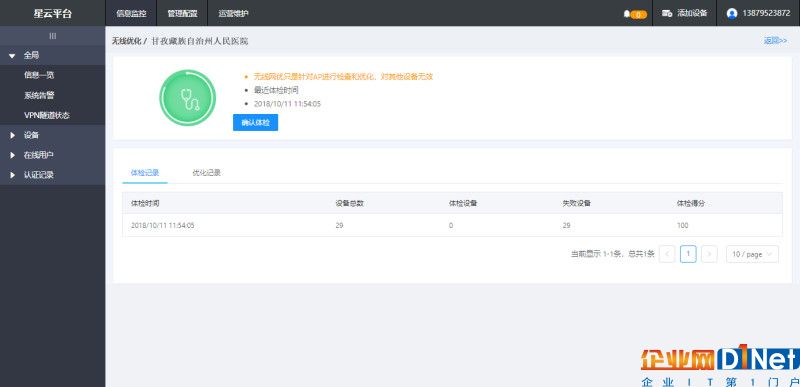Select page 1 in pagination
Image resolution: width=800 pixels, height=387 pixels.
pyautogui.click(x=688, y=254)
